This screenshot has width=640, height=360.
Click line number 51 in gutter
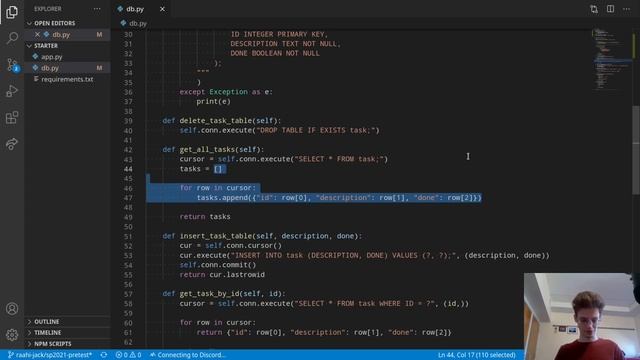pyautogui.click(x=128, y=236)
